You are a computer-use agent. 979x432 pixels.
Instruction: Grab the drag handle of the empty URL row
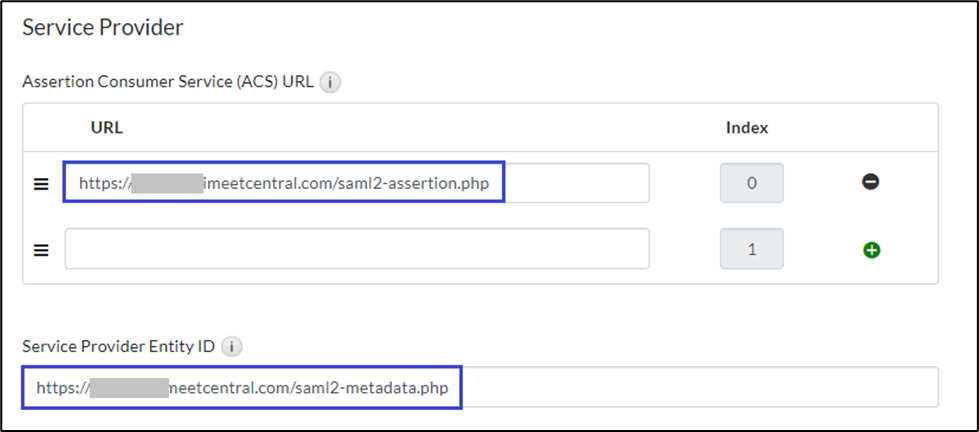(x=42, y=249)
